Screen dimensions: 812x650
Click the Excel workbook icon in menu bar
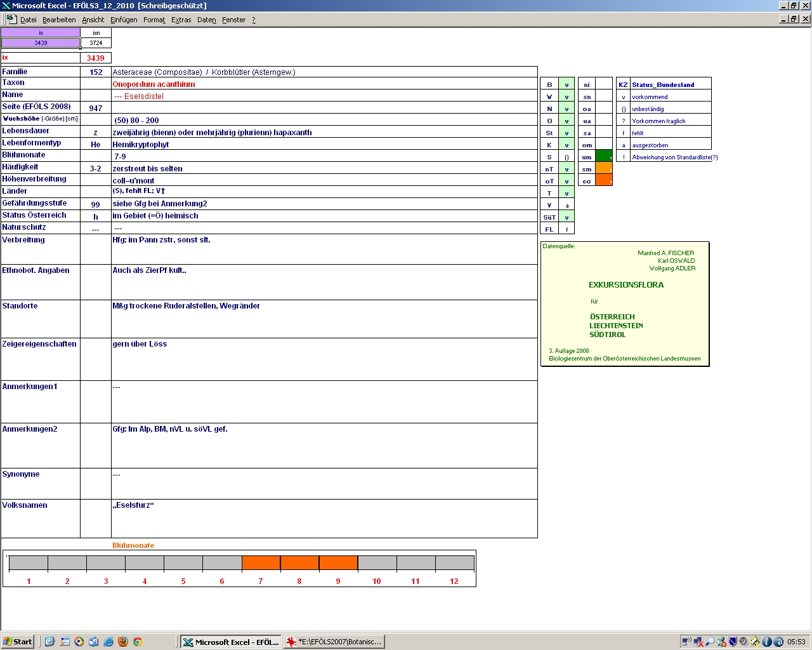[x=11, y=19]
